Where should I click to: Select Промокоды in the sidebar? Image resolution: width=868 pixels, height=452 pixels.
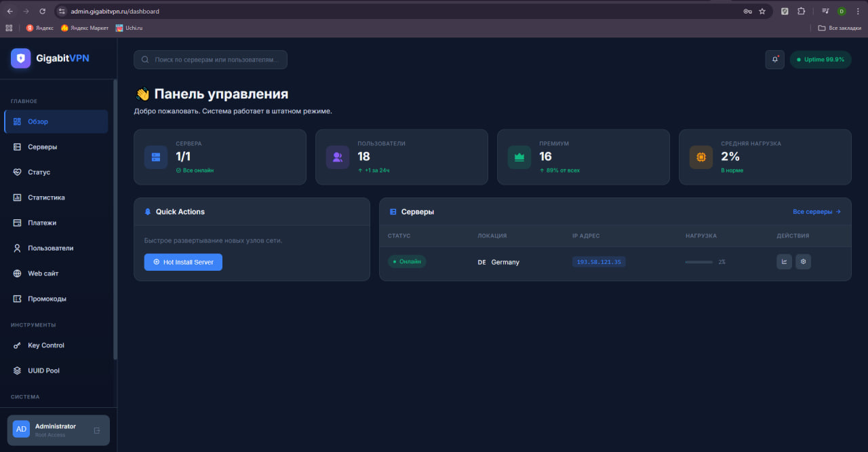point(47,299)
